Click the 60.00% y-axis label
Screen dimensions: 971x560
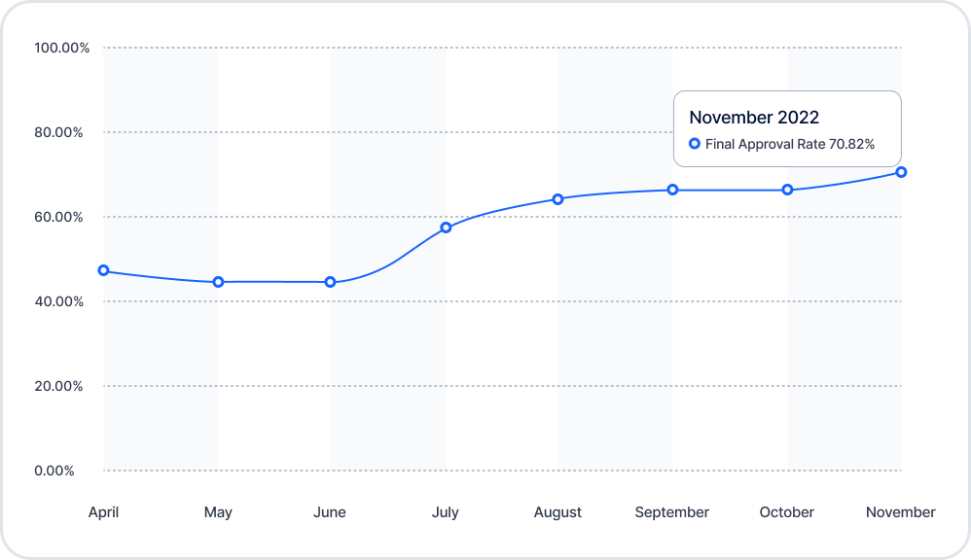58,217
